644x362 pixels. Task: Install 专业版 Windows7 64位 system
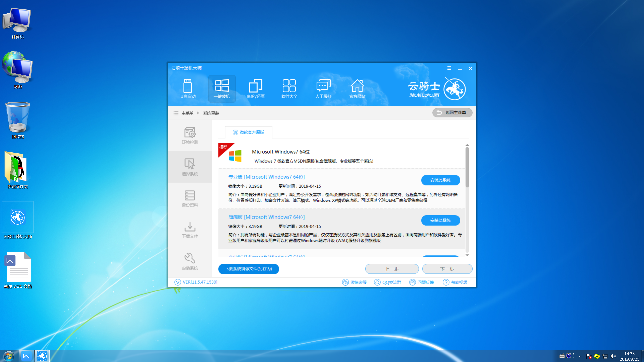pyautogui.click(x=441, y=180)
